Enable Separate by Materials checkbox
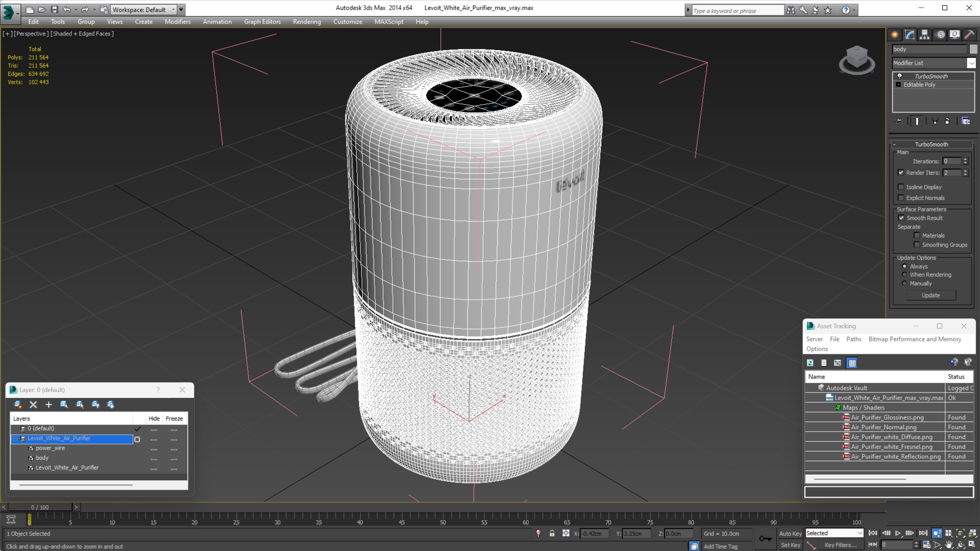The image size is (980, 551). [916, 235]
